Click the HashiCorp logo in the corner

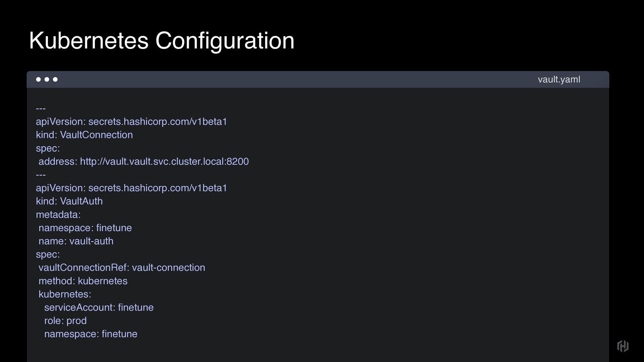[x=623, y=346]
